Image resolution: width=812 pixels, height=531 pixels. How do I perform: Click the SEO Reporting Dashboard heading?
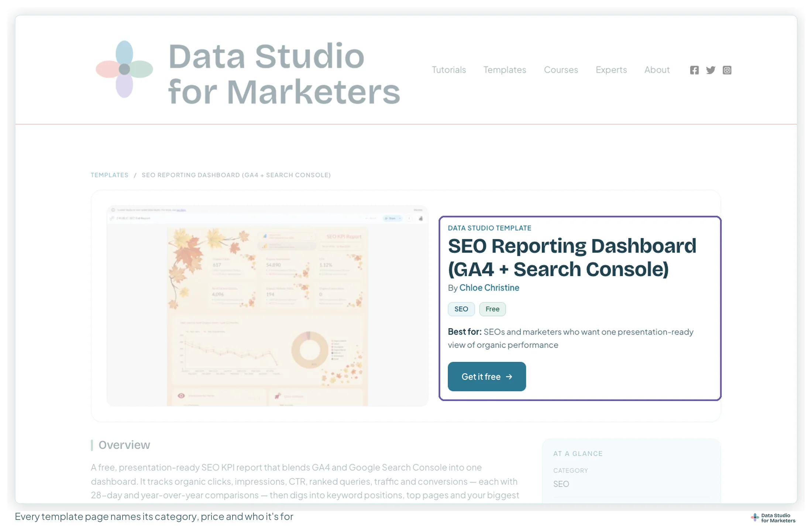point(572,258)
